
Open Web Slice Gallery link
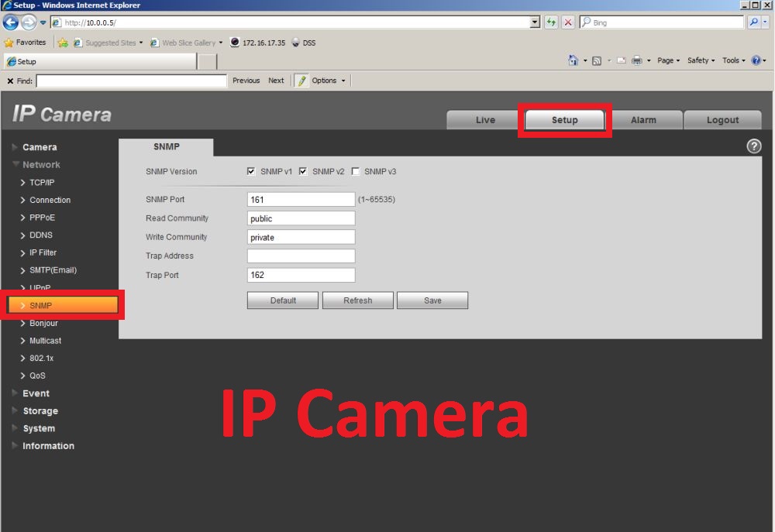[x=186, y=43]
